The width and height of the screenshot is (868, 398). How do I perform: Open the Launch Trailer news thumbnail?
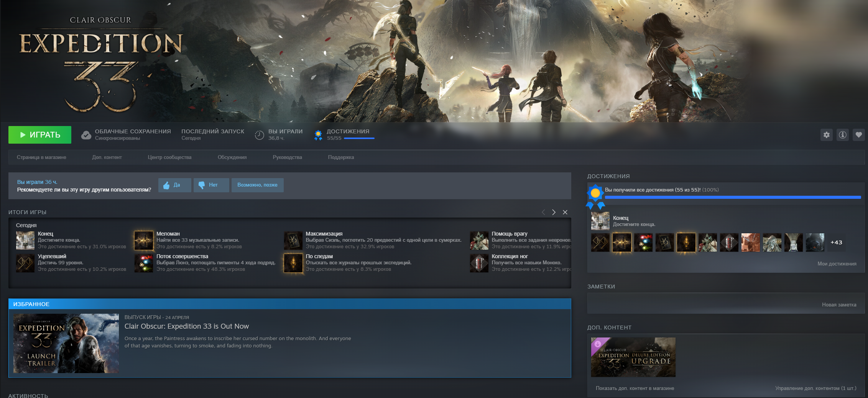[x=66, y=344]
